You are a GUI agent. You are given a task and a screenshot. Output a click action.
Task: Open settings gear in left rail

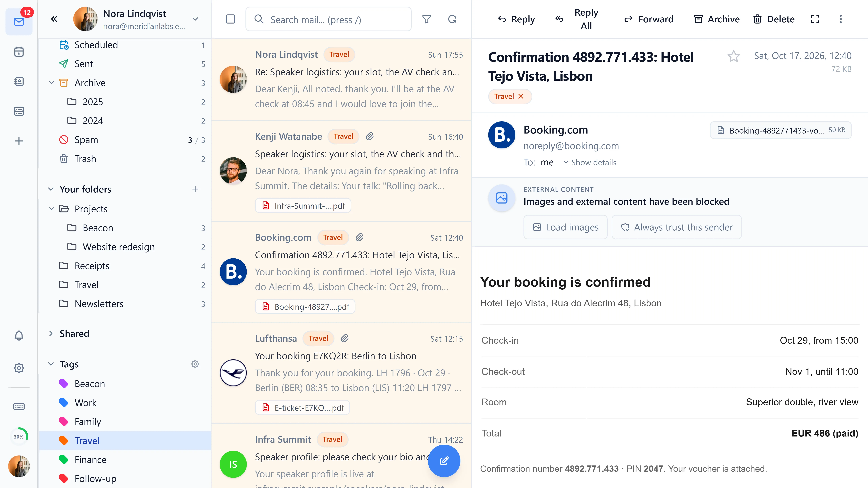point(19,368)
